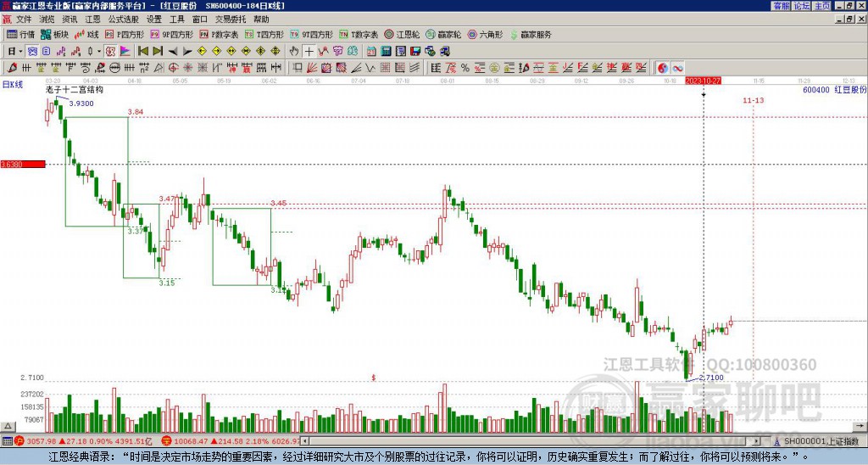868x465 pixels.
Task: Click the yin-yang icon in drawing toolbar
Action: click(x=663, y=68)
